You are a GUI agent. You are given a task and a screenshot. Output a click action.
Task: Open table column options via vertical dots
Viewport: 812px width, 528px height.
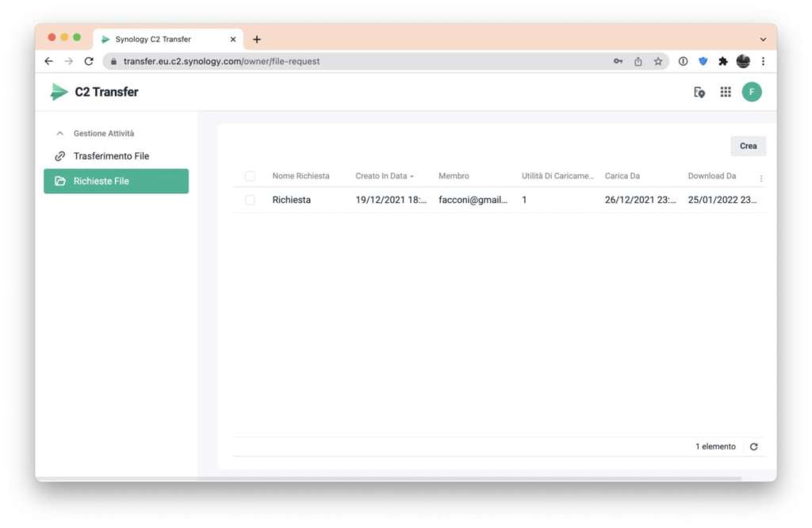[x=761, y=178]
